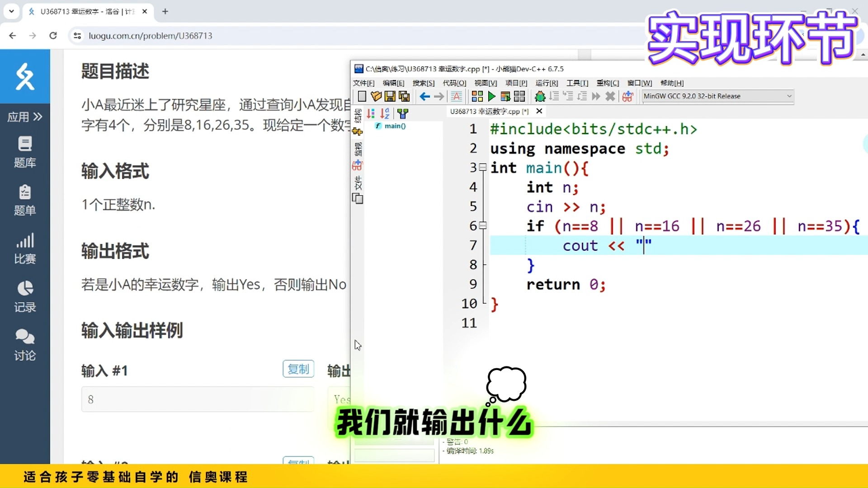Close the U368713 editor tab
Screen dimensions: 868x488
coord(538,111)
